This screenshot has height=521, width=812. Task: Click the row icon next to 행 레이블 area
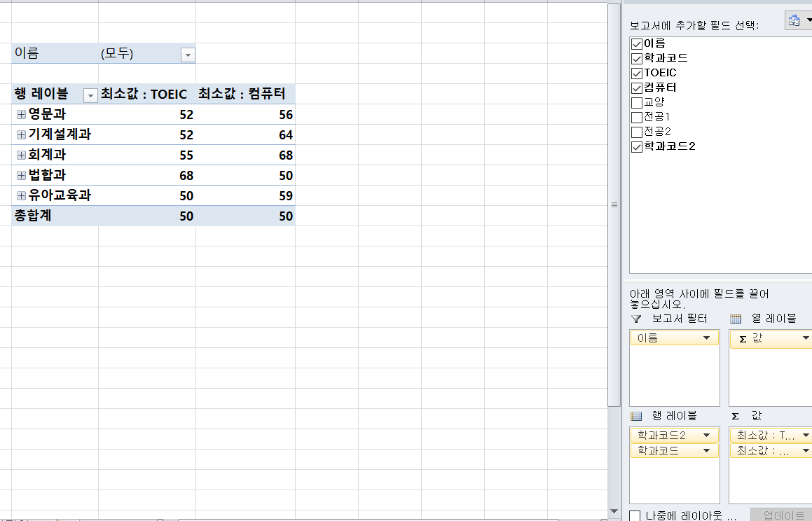pos(636,416)
